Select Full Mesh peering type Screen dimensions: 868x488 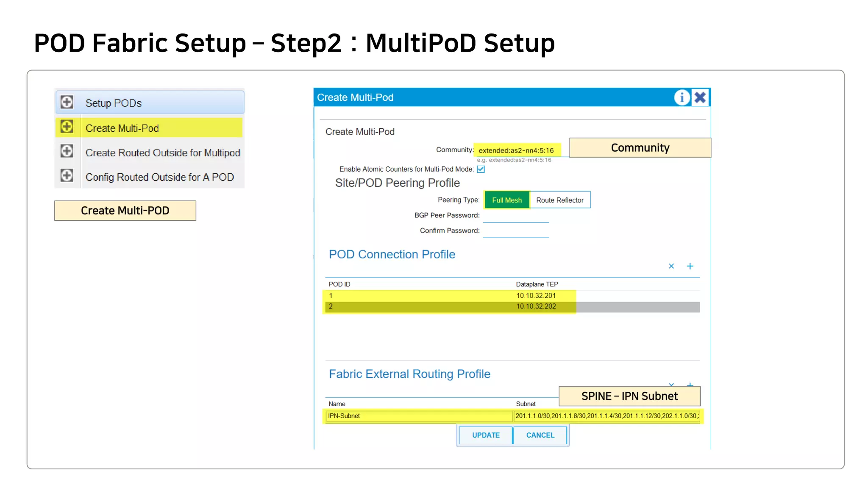[x=507, y=200]
